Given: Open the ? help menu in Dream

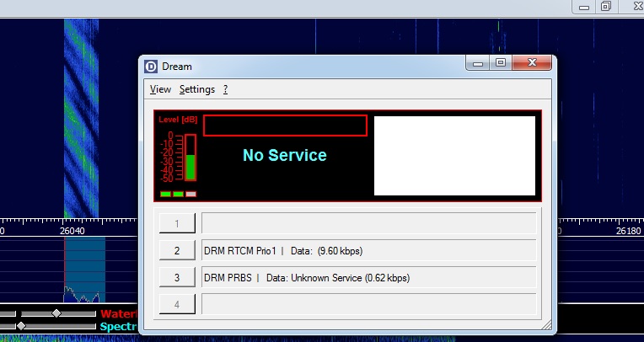Looking at the screenshot, I should tap(225, 89).
